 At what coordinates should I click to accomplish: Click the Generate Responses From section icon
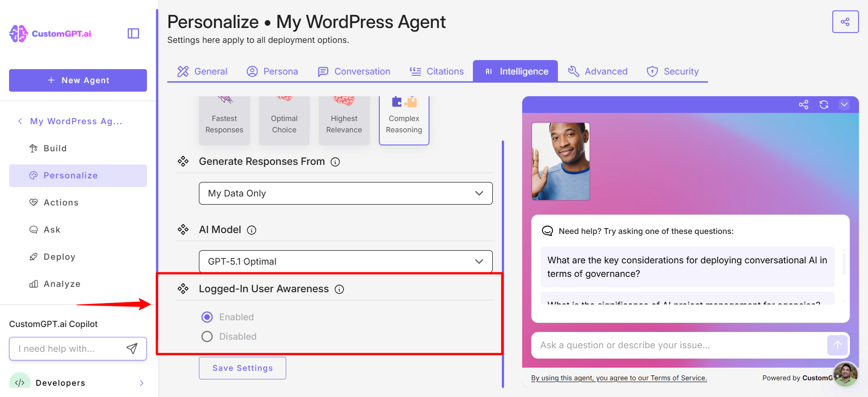click(x=183, y=162)
